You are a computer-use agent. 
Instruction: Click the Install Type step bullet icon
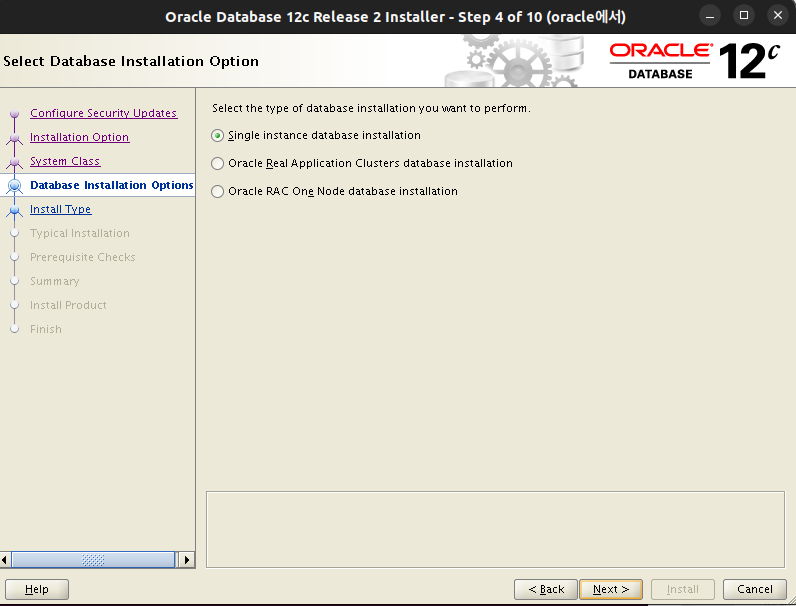(x=14, y=210)
